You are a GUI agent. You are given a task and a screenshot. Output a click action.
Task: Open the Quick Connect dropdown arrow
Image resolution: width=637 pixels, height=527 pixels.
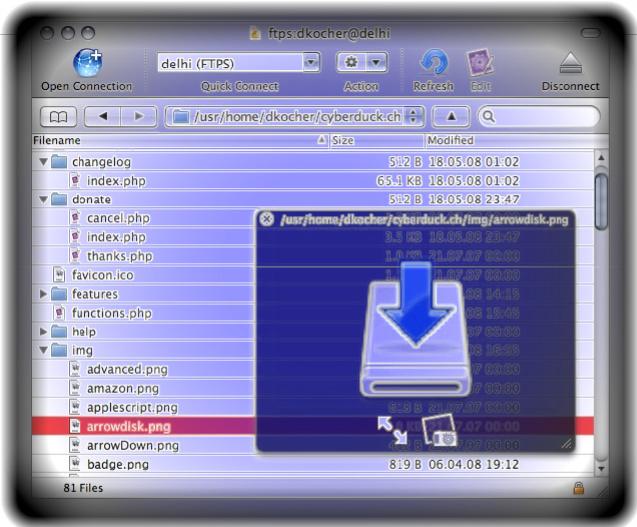(x=311, y=63)
